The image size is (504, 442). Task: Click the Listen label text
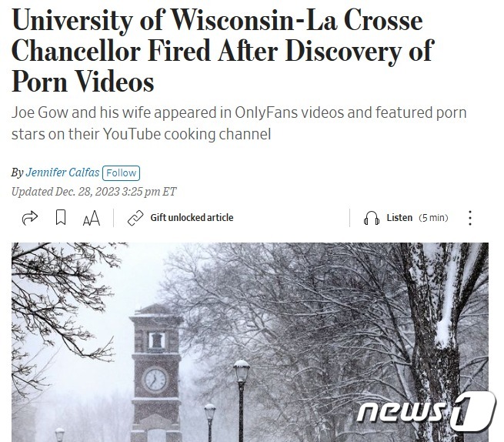[x=399, y=218]
